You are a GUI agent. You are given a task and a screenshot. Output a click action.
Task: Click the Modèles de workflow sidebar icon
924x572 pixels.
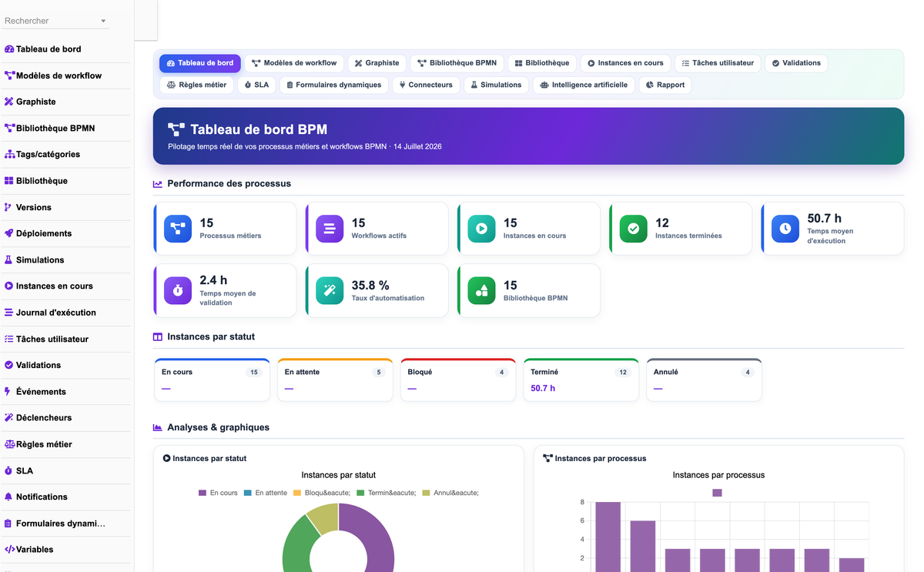coord(9,75)
